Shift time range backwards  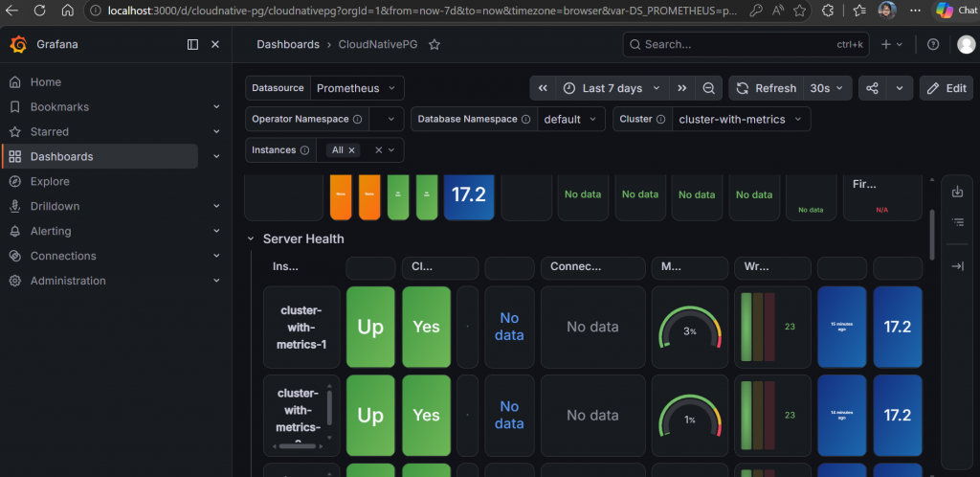point(543,88)
